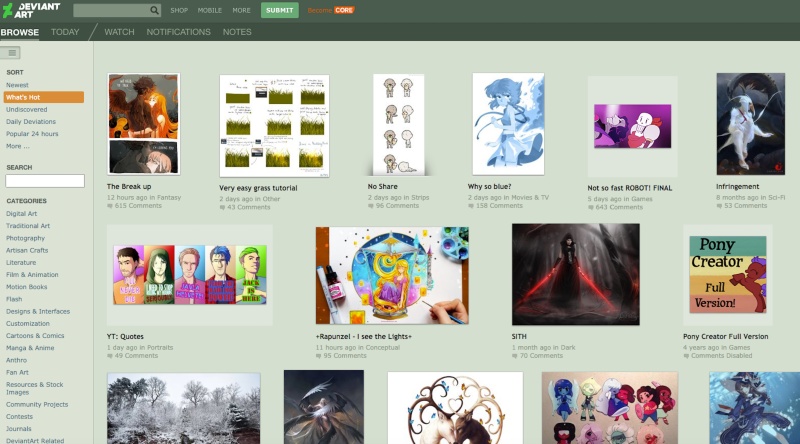Click the sidebar Search input box
The height and width of the screenshot is (444, 800).
pyautogui.click(x=45, y=181)
